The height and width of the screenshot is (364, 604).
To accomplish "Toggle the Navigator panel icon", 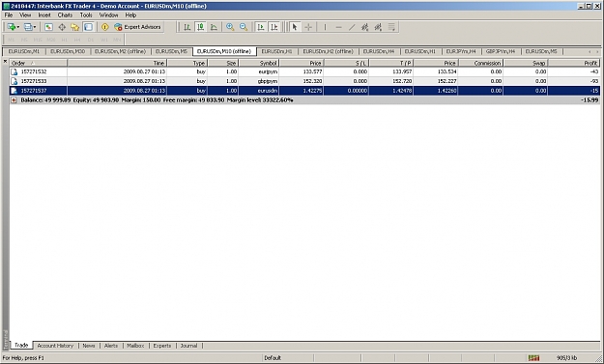I will [x=75, y=27].
